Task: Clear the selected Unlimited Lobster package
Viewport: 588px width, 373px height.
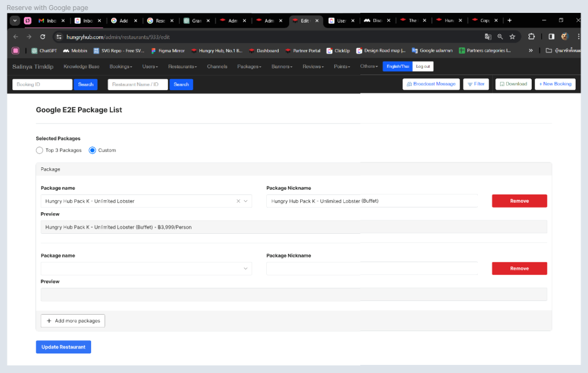Action: coord(238,201)
